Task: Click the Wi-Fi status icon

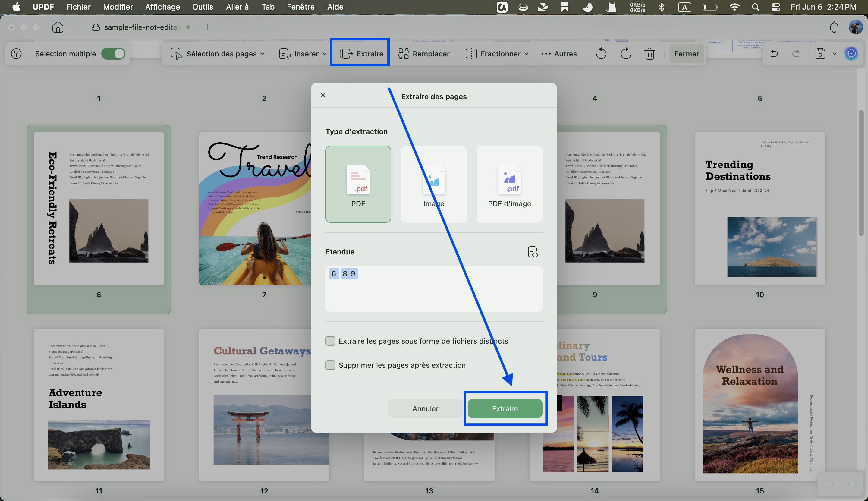Action: (734, 7)
